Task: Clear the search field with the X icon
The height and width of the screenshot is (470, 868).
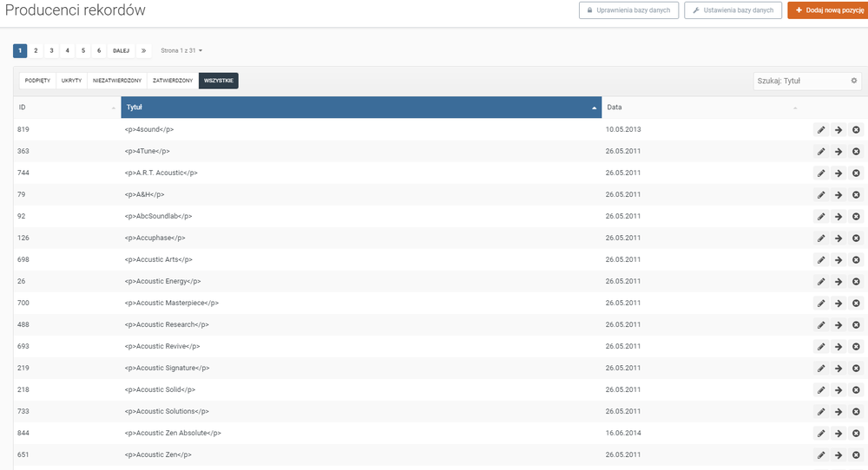Action: click(x=853, y=81)
